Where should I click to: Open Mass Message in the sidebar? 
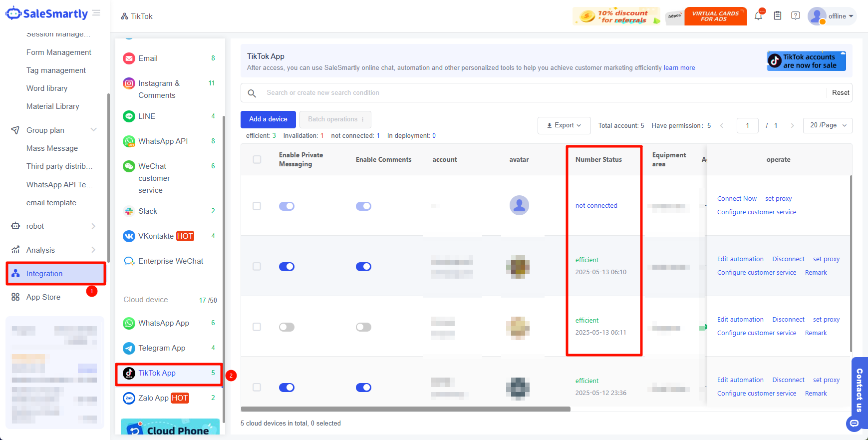pos(52,148)
